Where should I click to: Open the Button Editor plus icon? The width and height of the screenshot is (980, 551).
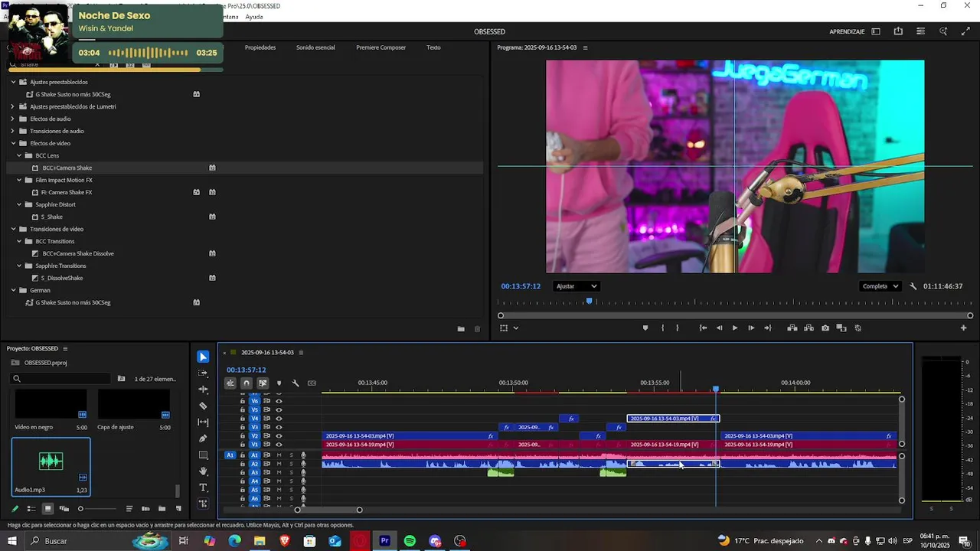[964, 328]
